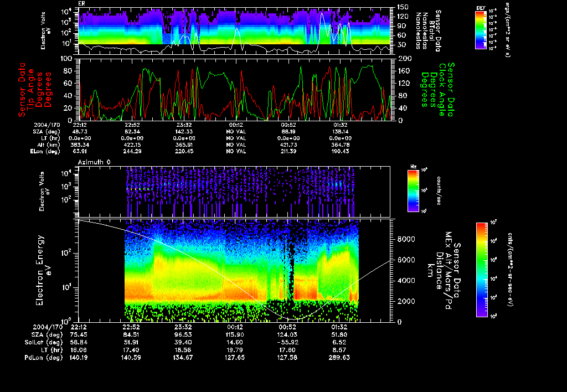Click altitude value 365.91
This screenshot has height=392, width=567.
click(x=183, y=145)
